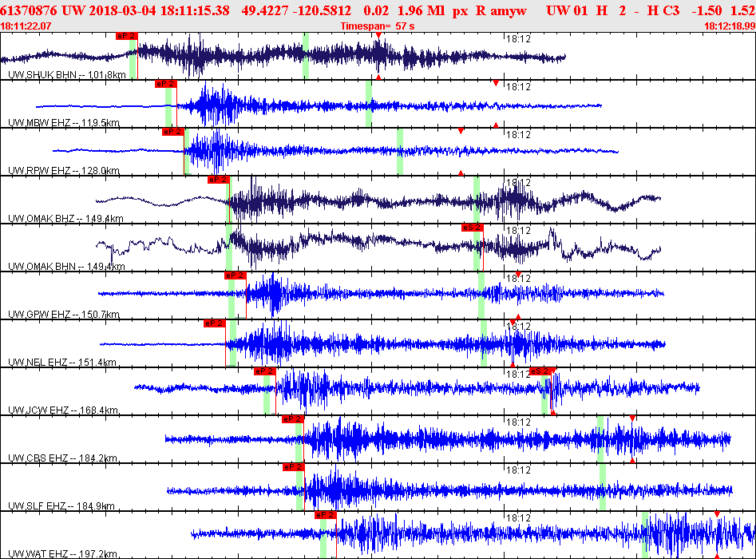Click the Timespan= 57 s label
The width and height of the screenshot is (756, 559).
378,26
